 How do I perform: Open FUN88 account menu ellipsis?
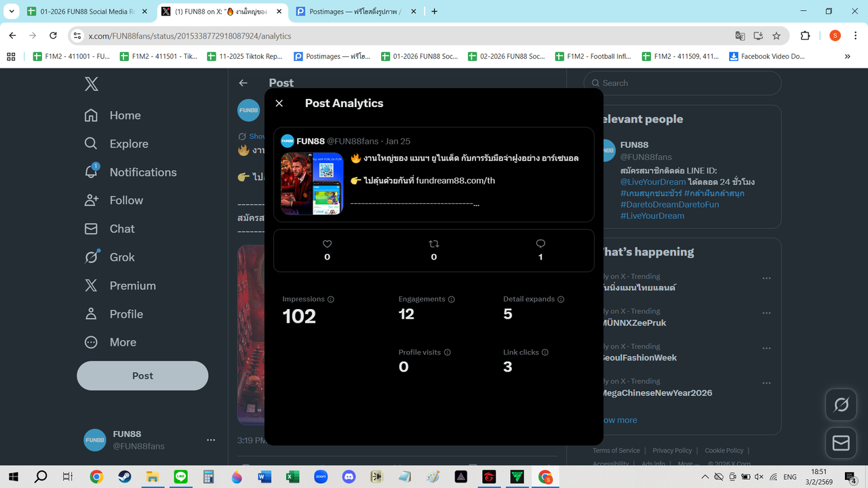(x=211, y=440)
